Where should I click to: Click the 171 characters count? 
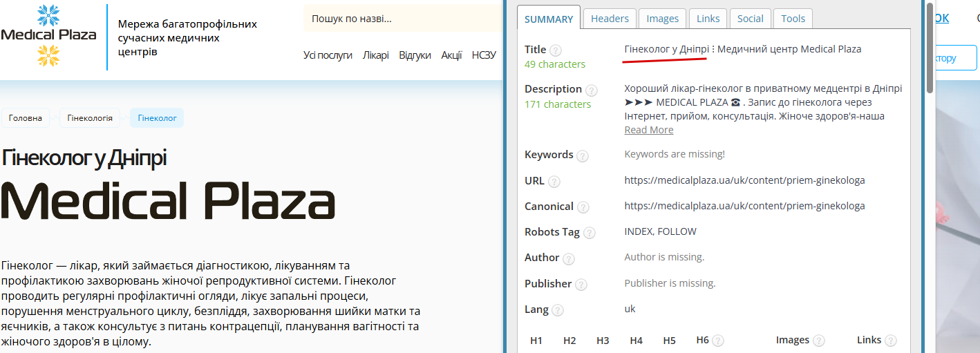558,104
